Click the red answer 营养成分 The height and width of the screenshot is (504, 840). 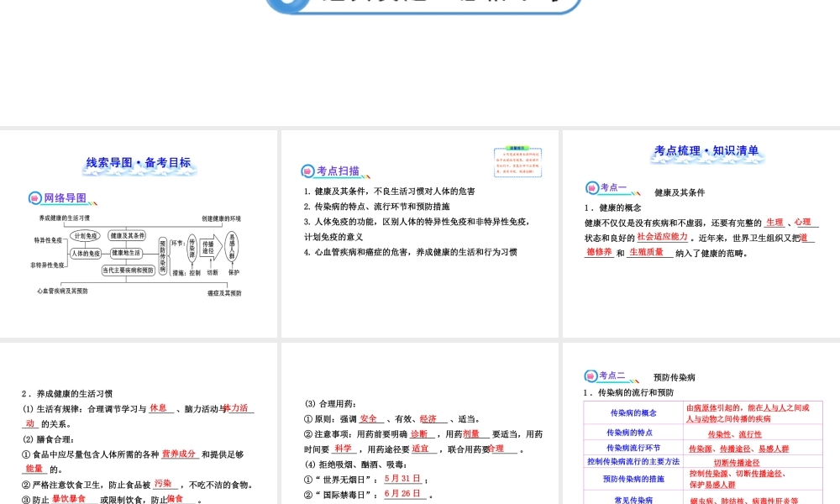pyautogui.click(x=179, y=454)
